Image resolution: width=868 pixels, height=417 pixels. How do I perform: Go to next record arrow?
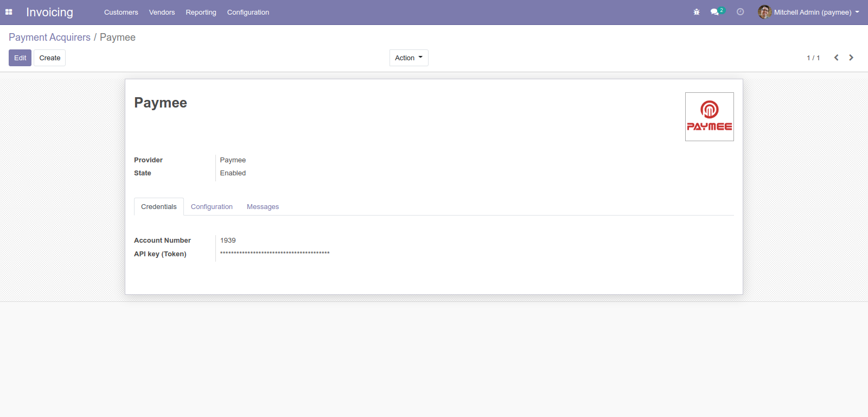pos(851,58)
